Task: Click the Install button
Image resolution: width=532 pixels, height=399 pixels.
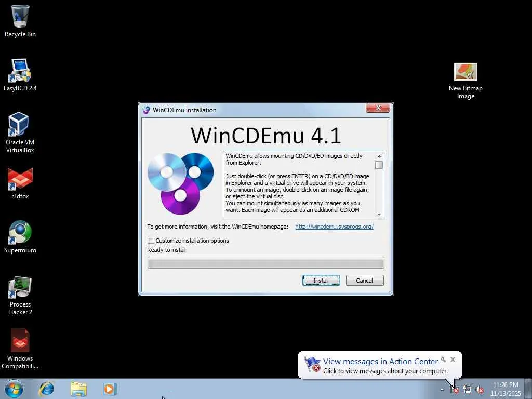Action: [x=321, y=280]
